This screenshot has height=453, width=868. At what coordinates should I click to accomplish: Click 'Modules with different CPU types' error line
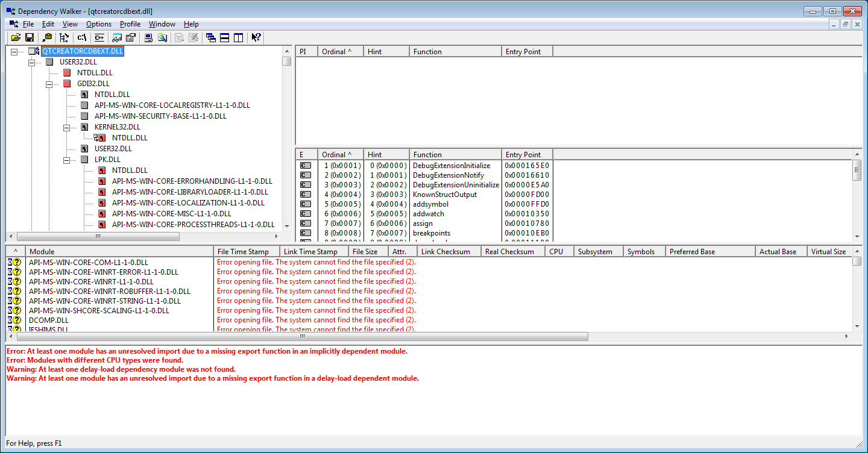coord(95,360)
